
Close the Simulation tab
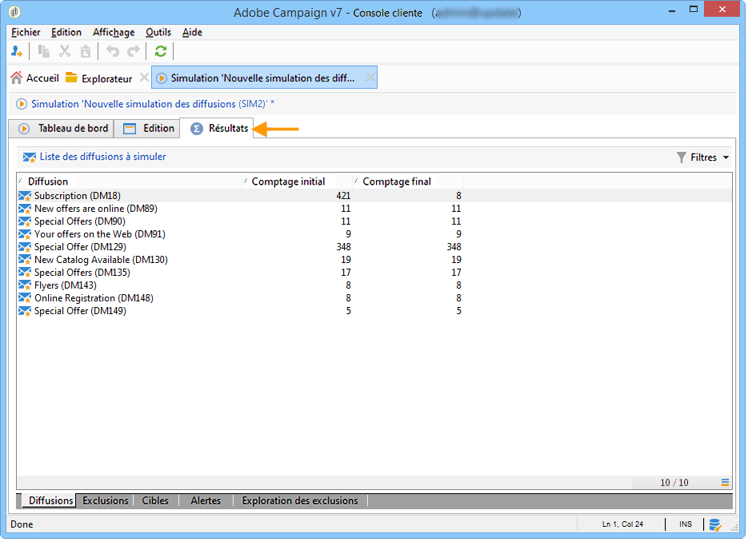[x=370, y=78]
